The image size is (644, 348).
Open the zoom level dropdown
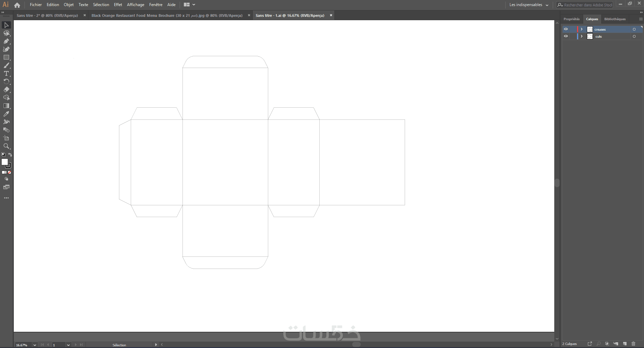coord(35,345)
